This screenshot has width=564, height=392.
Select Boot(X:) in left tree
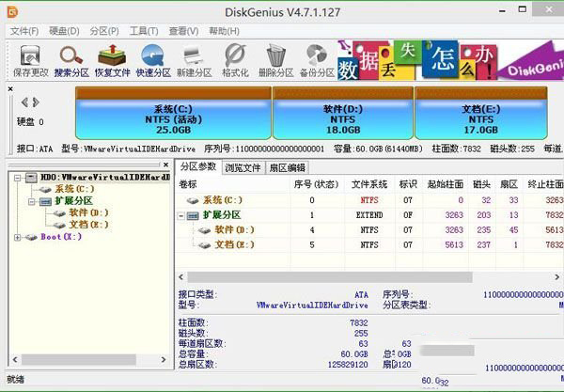[61, 237]
